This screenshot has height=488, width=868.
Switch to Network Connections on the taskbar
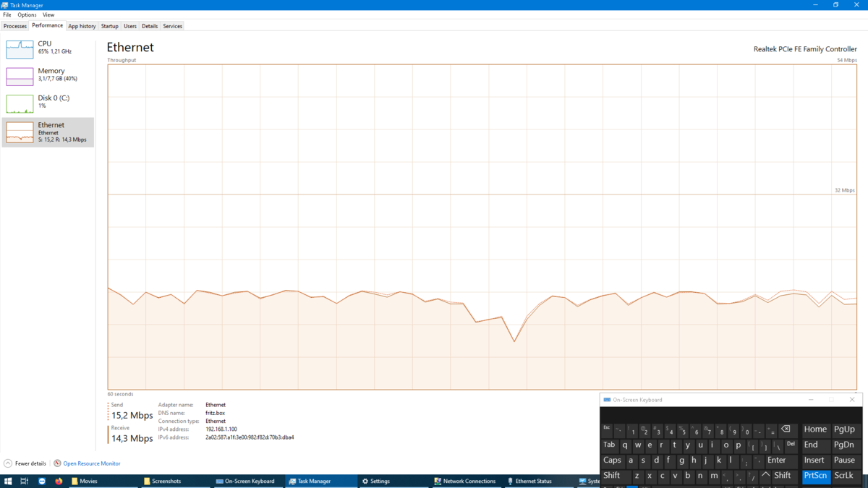[x=466, y=480]
